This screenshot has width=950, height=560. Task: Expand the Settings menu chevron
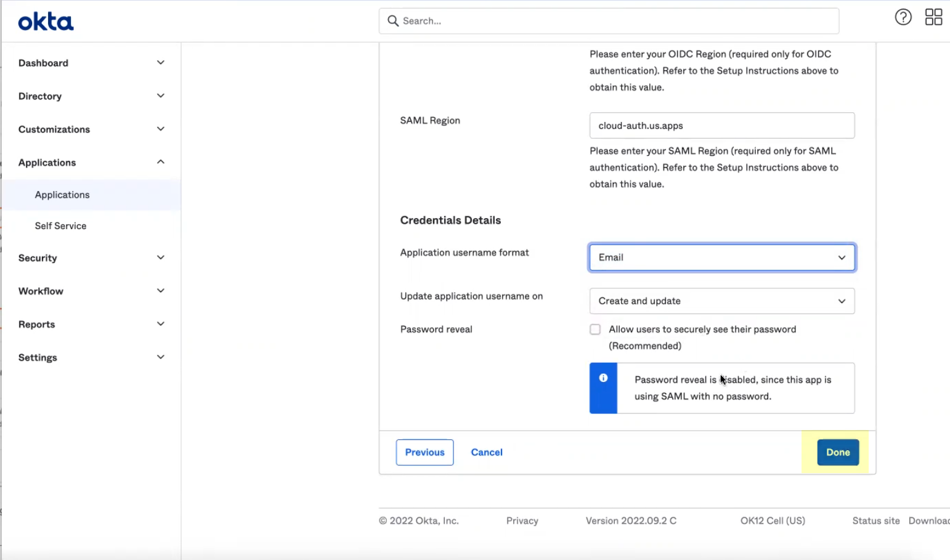[161, 357]
